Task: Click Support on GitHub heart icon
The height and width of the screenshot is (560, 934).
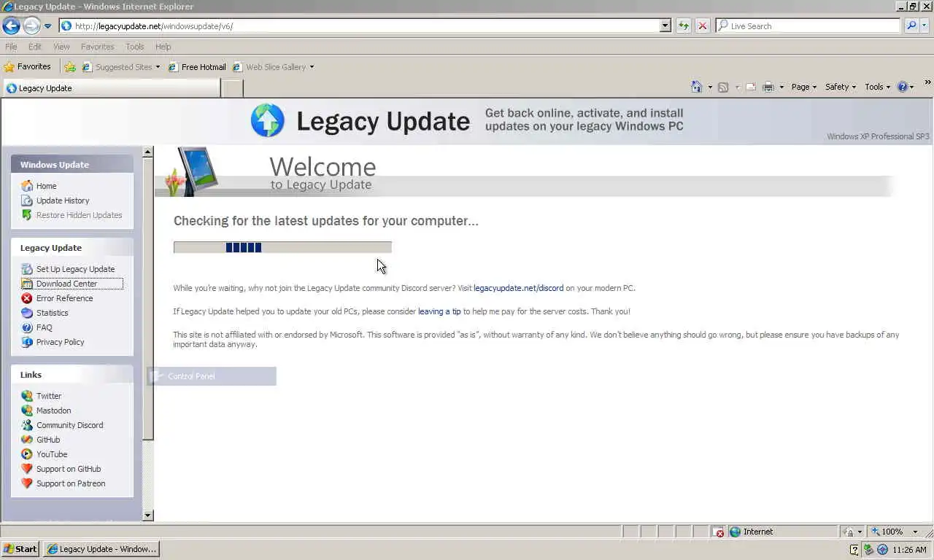Action: pyautogui.click(x=27, y=469)
